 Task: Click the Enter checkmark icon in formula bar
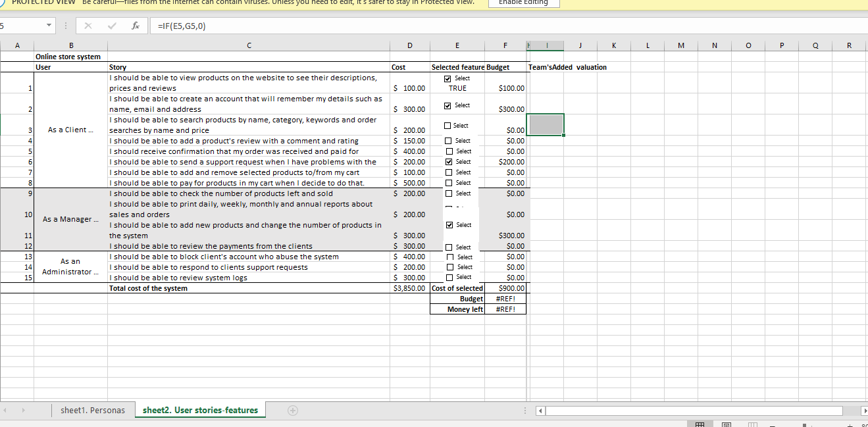point(111,26)
